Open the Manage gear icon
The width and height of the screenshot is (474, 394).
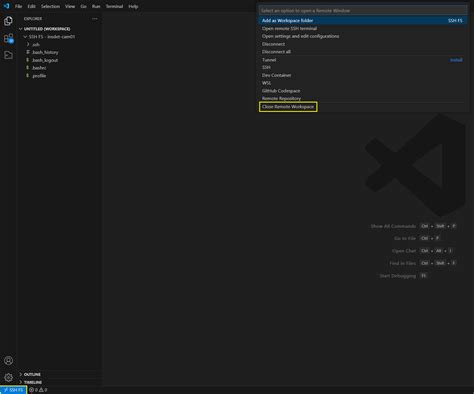click(x=8, y=377)
